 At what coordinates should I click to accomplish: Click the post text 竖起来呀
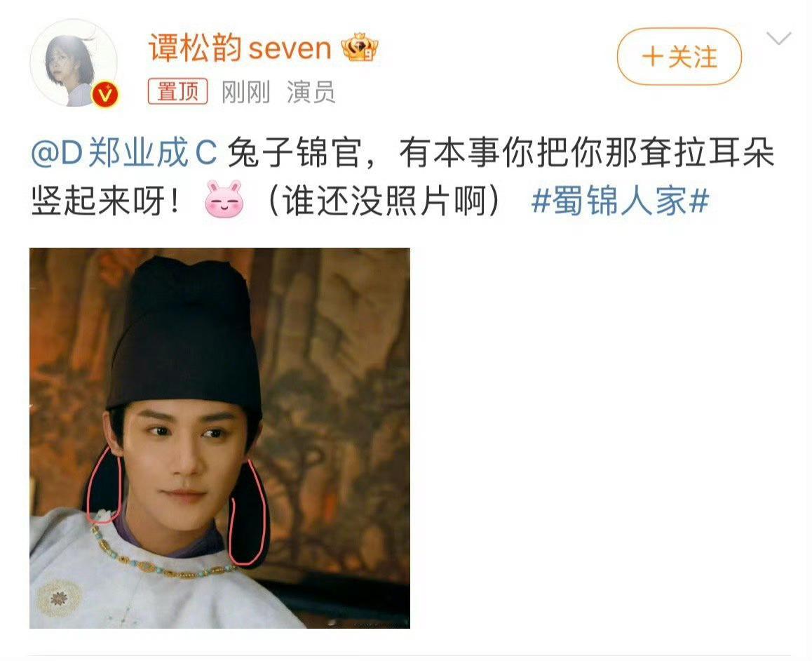point(105,201)
